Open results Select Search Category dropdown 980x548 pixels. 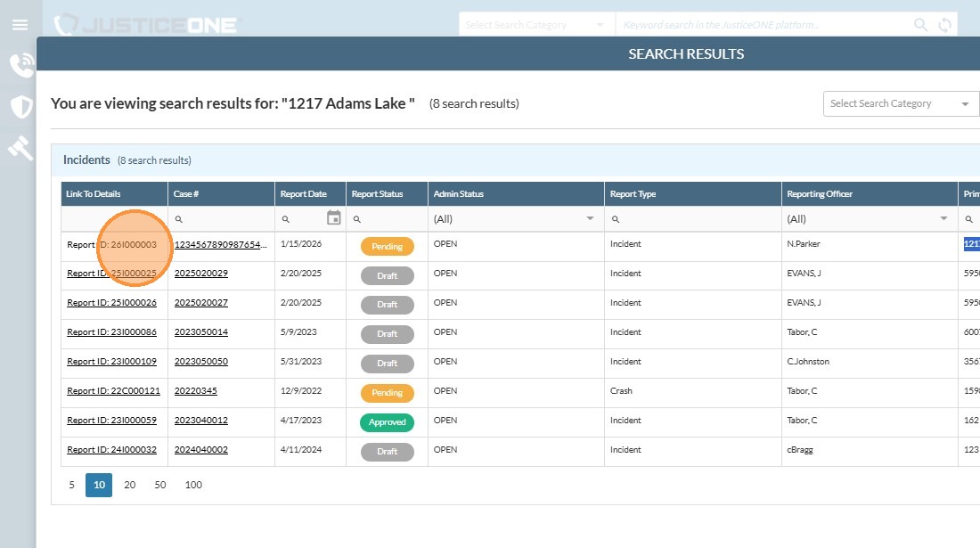click(x=901, y=103)
